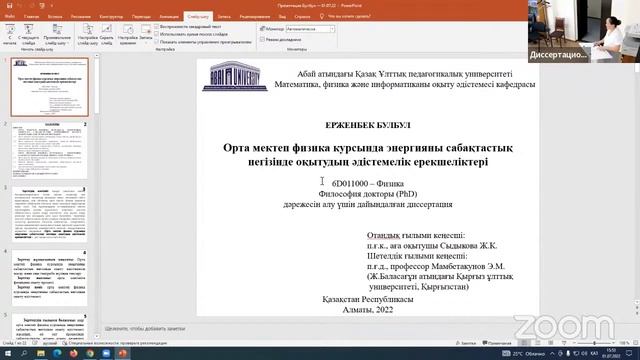
Task: Switch to Normal view icon in status bar
Action: click(524, 343)
